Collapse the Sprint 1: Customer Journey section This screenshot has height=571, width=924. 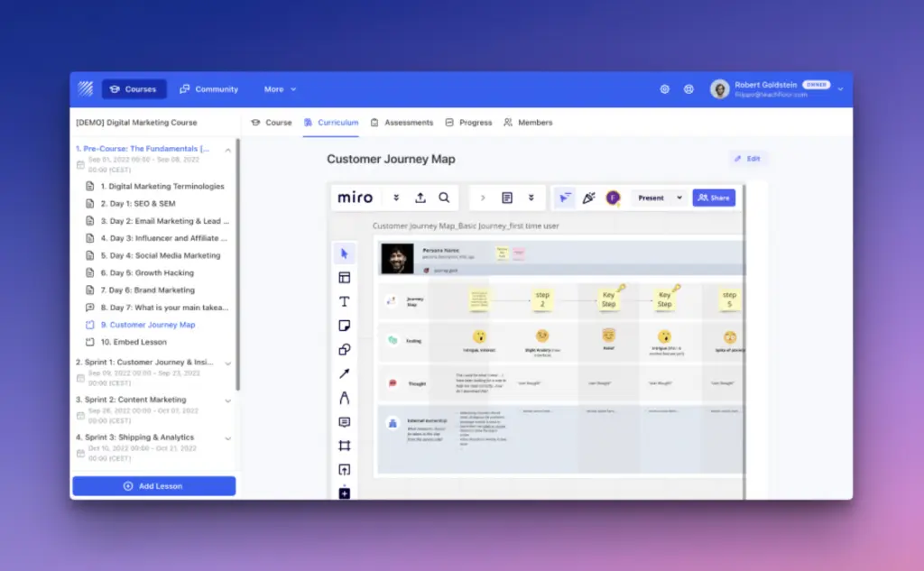[x=226, y=362]
